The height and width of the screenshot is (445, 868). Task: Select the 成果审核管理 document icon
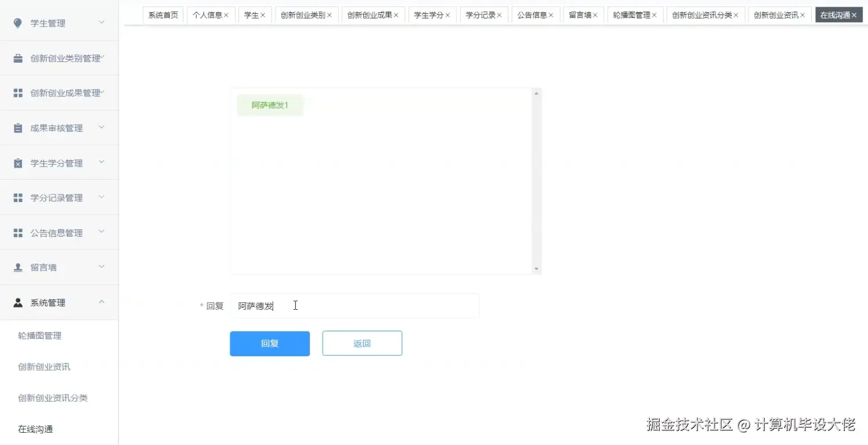(x=17, y=127)
